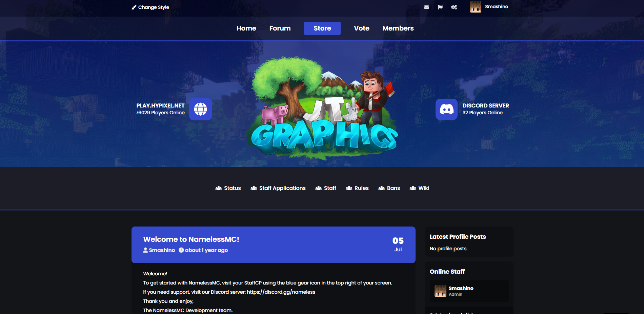Open the Forum navigation item

[280, 28]
